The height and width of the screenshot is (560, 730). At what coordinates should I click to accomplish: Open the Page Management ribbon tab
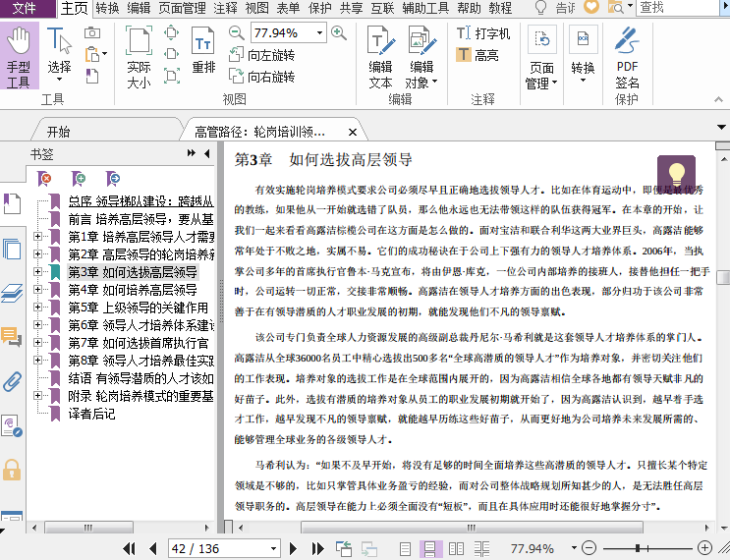tap(182, 8)
